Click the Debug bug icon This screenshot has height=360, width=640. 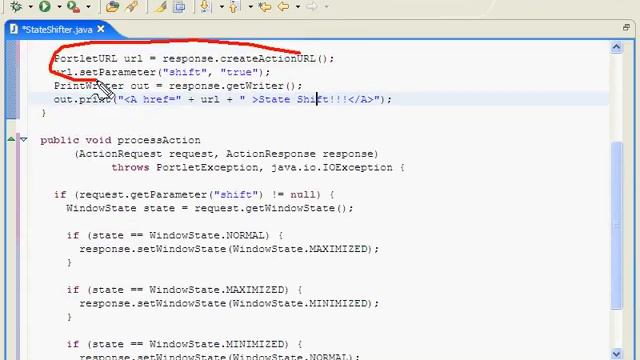pos(16,6)
